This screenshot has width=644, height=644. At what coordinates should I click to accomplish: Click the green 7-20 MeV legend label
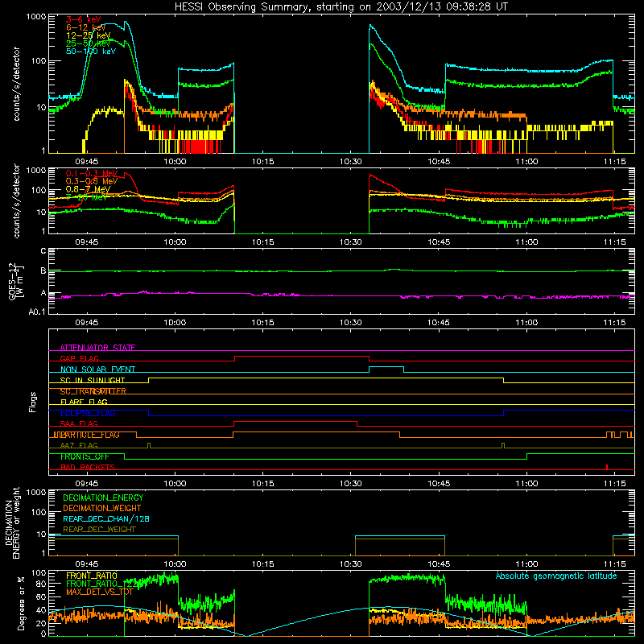click(x=87, y=197)
